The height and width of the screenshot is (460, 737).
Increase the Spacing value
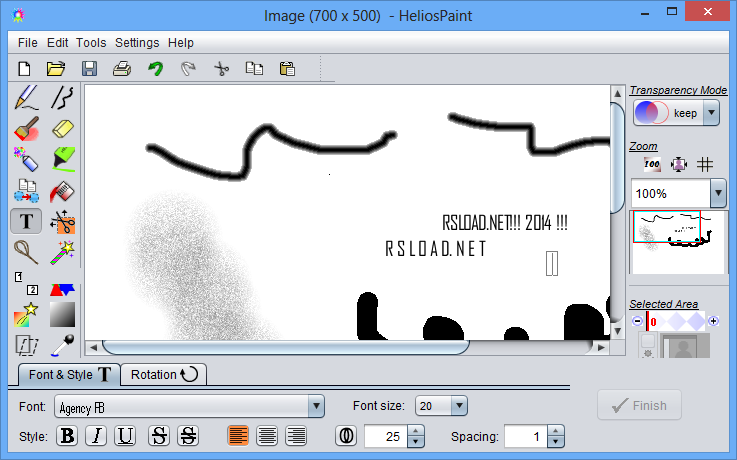point(556,431)
